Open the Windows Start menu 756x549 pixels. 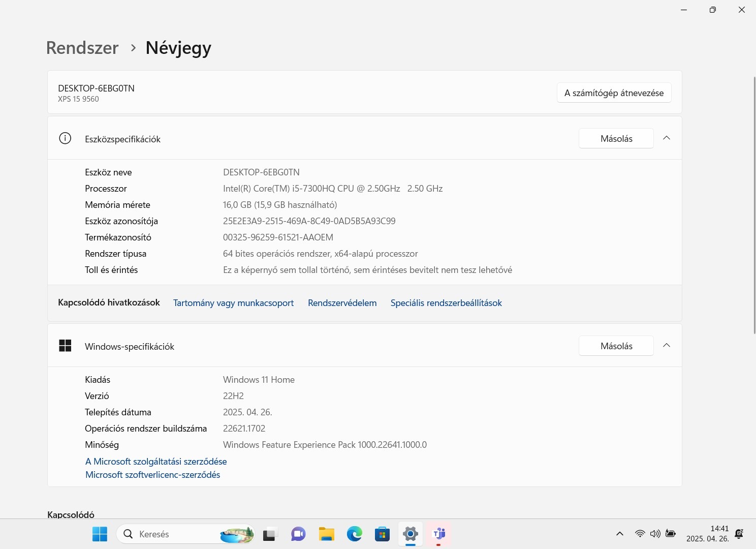point(100,534)
